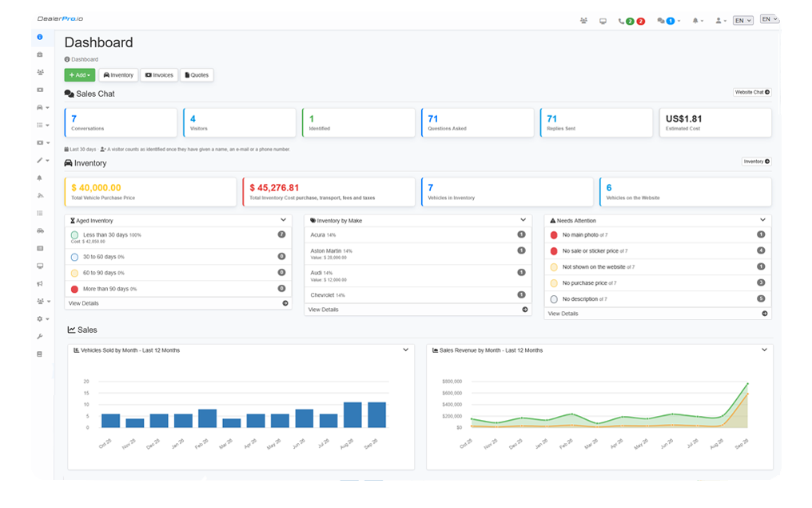This screenshot has height=508, width=812.
Task: Click the sidebar bell notifications icon
Action: click(x=40, y=178)
